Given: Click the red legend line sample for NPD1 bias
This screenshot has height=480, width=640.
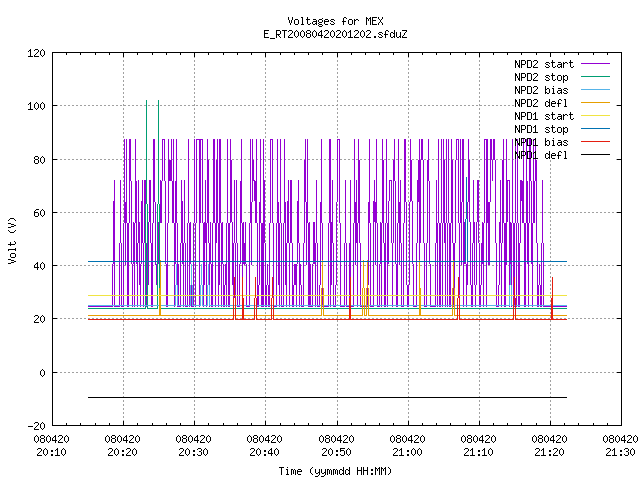Looking at the screenshot, I should pyautogui.click(x=595, y=142).
